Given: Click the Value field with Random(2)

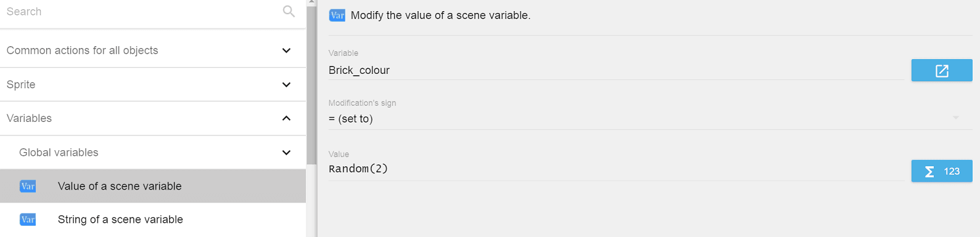Looking at the screenshot, I should pyautogui.click(x=616, y=169).
